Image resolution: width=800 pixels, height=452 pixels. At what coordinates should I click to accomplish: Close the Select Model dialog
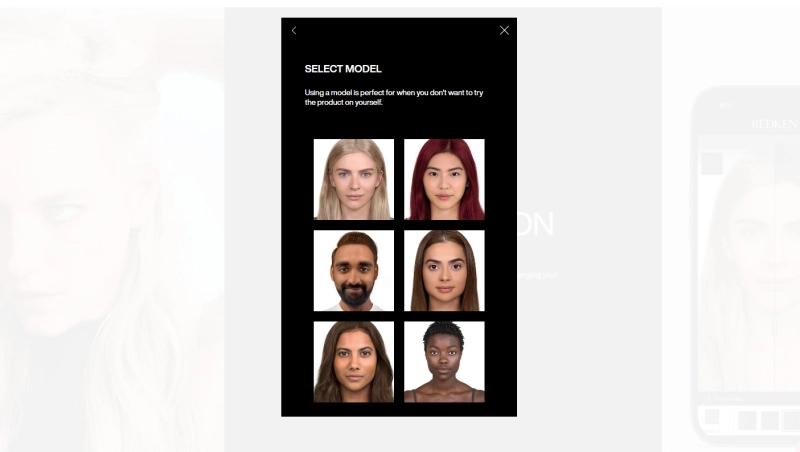coord(504,31)
